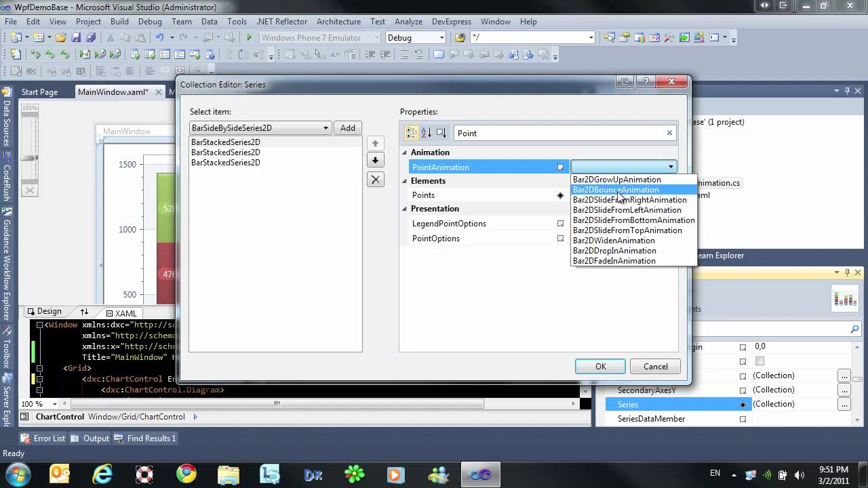Image resolution: width=868 pixels, height=488 pixels.
Task: Click the Windows Start orb
Action: click(x=17, y=473)
